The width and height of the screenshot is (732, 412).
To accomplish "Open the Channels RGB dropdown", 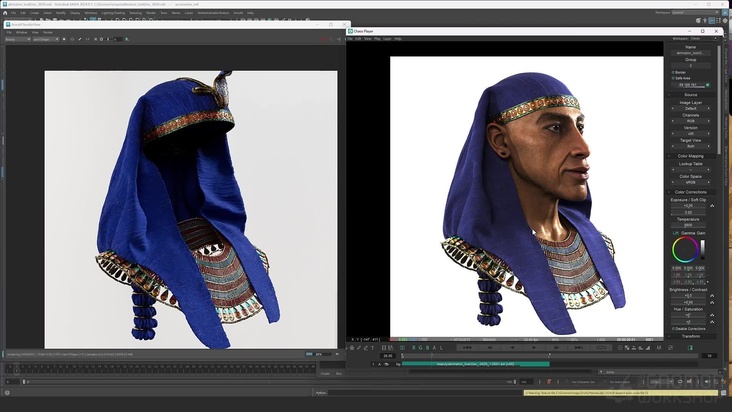I will click(690, 121).
